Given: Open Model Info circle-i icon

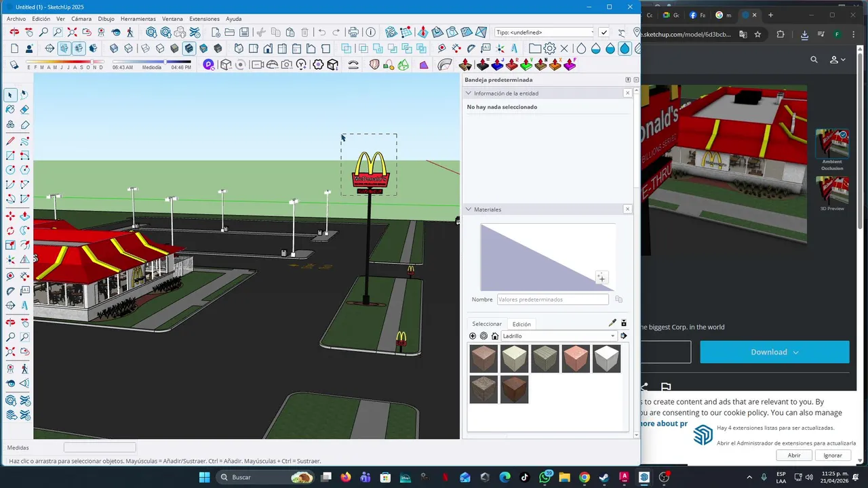Looking at the screenshot, I should click(x=371, y=32).
